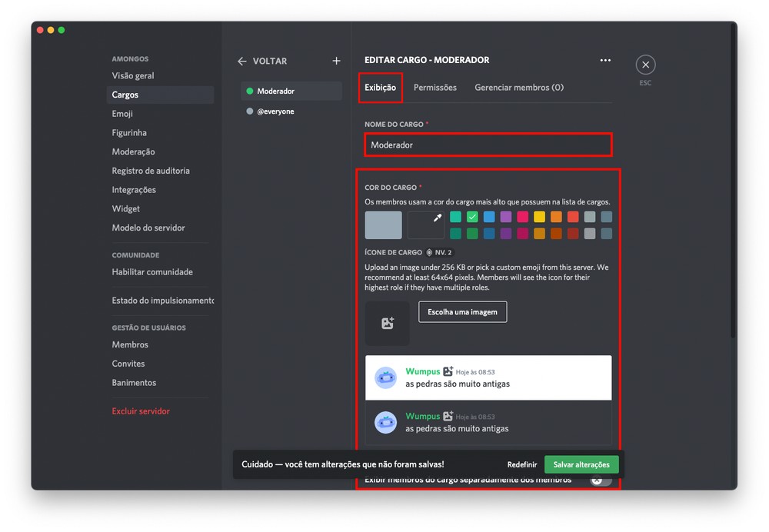Open Widget settings page
The image size is (769, 532).
[x=160, y=209]
